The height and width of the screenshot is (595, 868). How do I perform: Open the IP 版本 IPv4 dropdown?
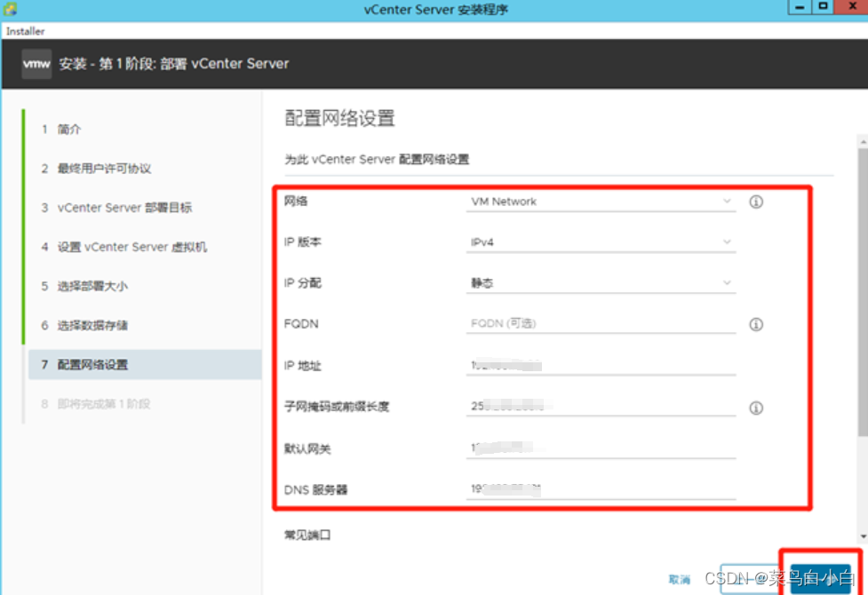coord(601,242)
